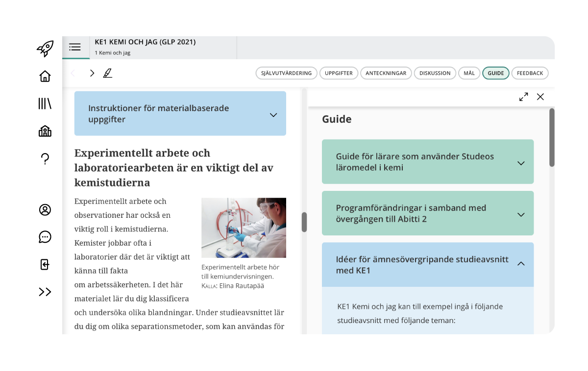Click the logout door icon

tap(45, 264)
